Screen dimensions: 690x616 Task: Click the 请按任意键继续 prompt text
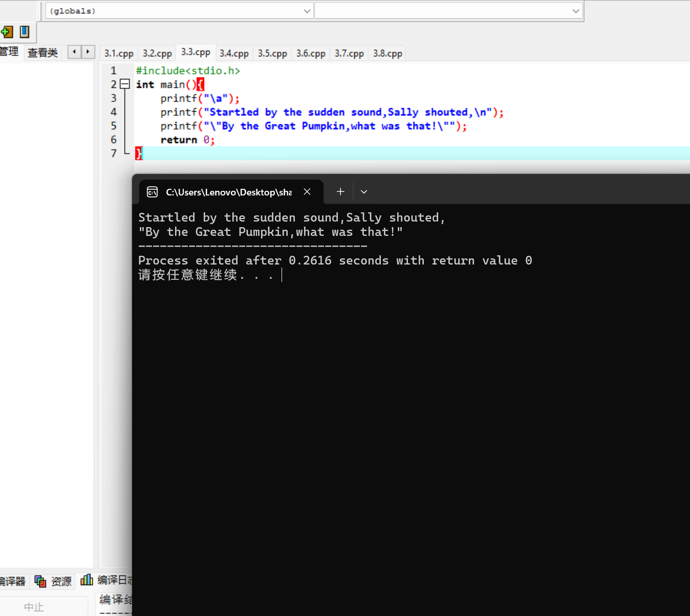206,275
